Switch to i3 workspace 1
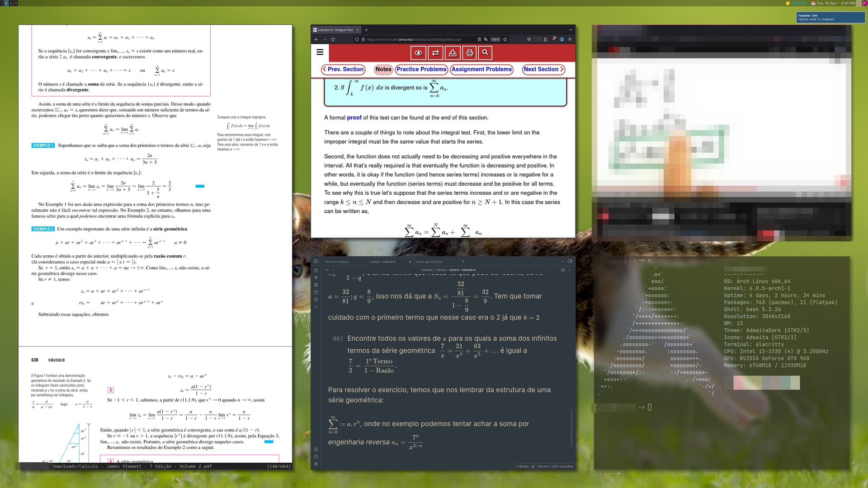 click(2, 3)
